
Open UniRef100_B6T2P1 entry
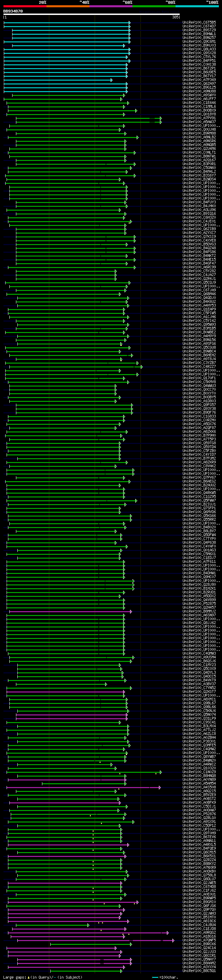coord(199,68)
